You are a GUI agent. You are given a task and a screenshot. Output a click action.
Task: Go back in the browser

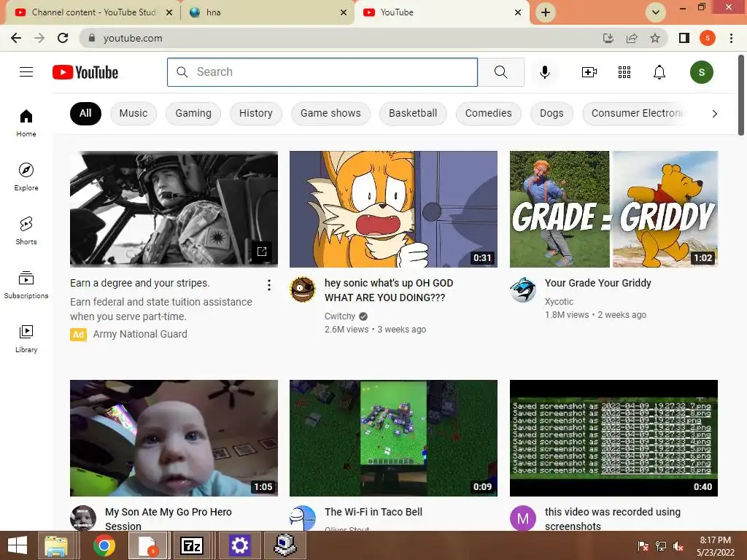16,38
